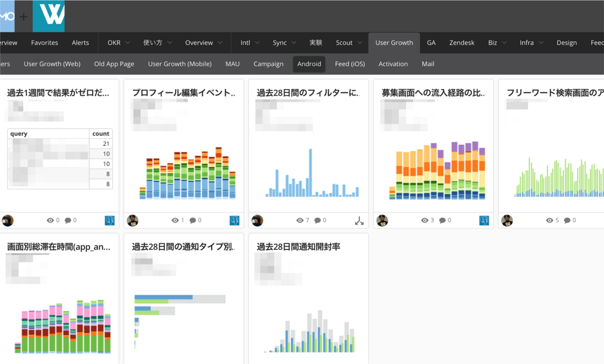This screenshot has height=364, width=604.
Task: Click the eye views icon showing 7
Action: [x=300, y=220]
